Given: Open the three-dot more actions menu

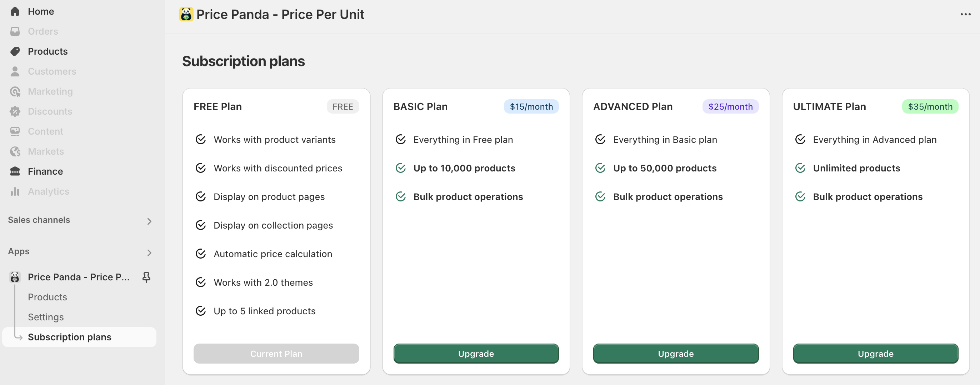Looking at the screenshot, I should [965, 14].
